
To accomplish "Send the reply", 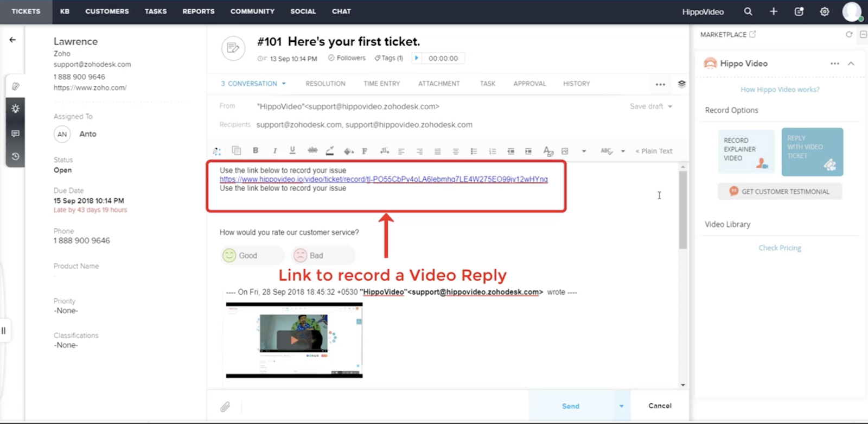I will tap(571, 406).
